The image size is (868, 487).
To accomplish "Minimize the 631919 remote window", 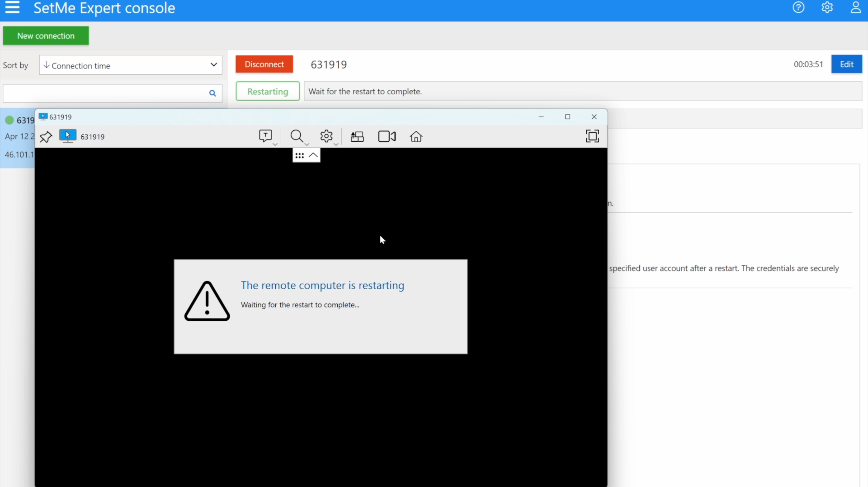I will (x=541, y=117).
